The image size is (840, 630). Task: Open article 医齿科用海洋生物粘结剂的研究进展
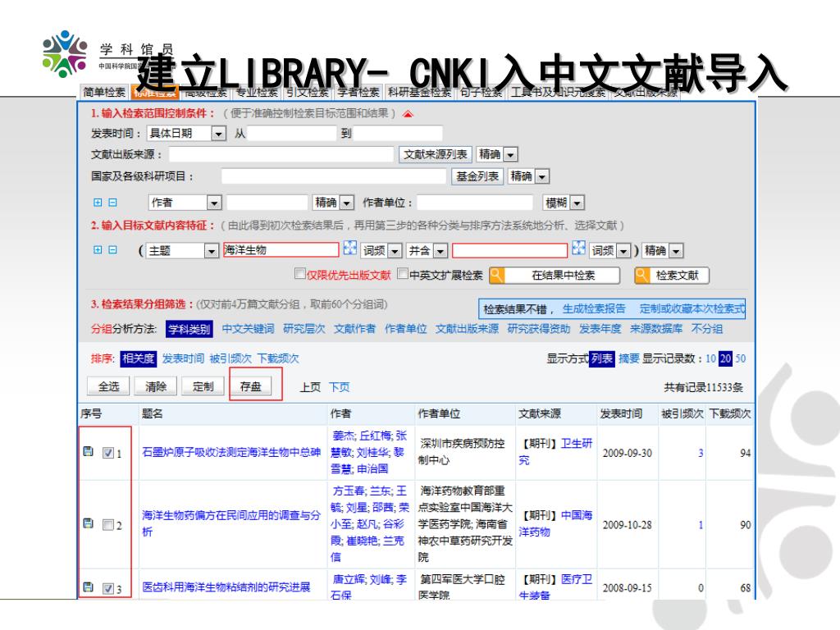point(226,587)
